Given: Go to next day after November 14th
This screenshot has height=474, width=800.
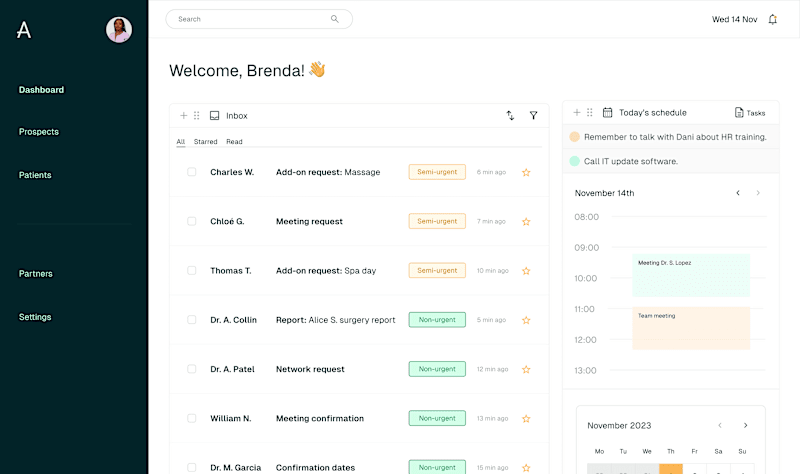Looking at the screenshot, I should [x=758, y=193].
